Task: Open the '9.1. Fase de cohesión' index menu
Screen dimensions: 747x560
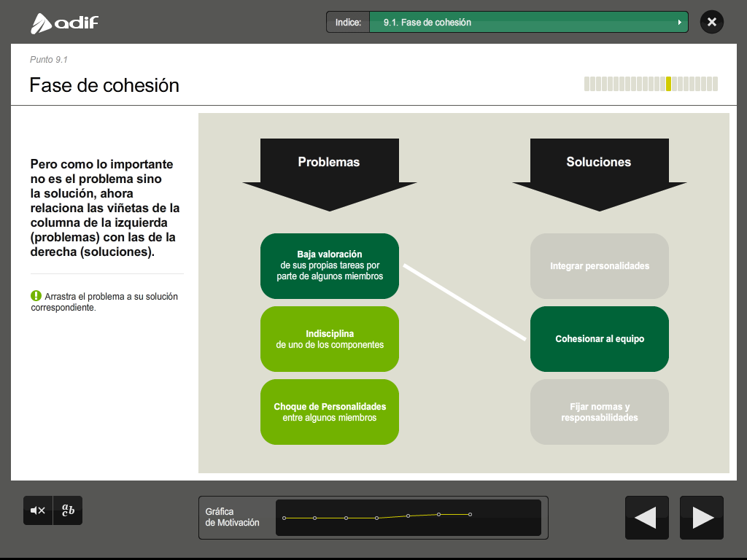Action: pyautogui.click(x=528, y=23)
